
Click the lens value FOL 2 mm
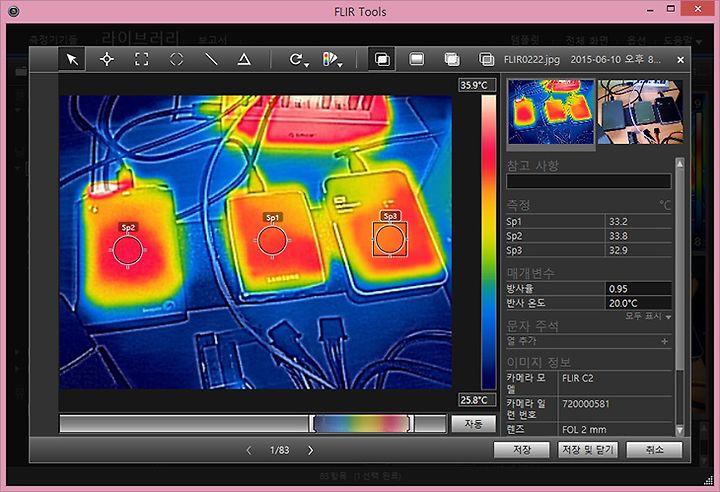pos(584,430)
